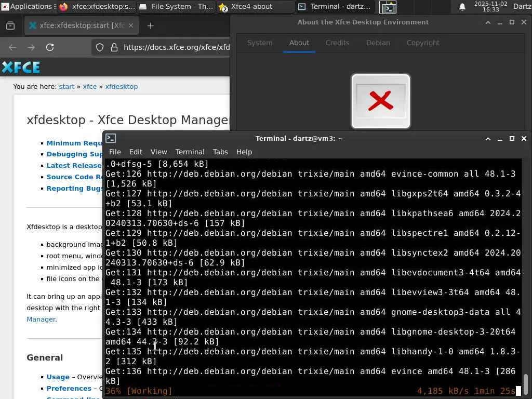Open the Terminal View menu

158,152
